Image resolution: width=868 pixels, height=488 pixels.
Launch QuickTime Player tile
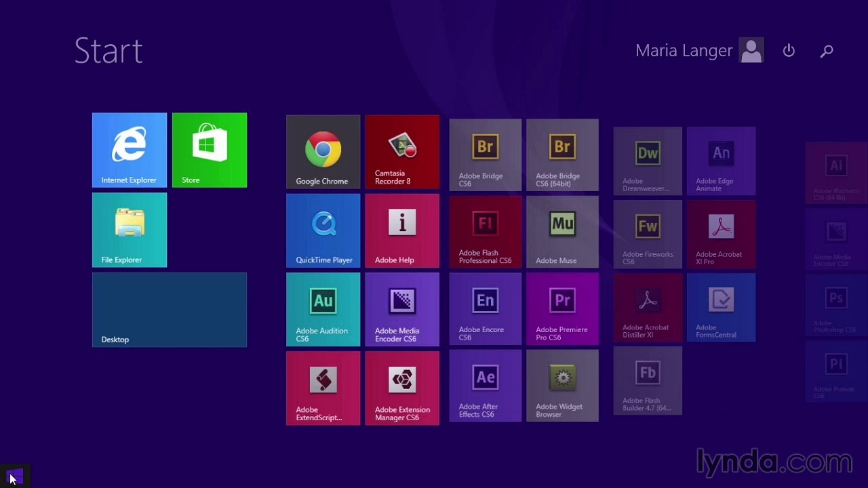[323, 230]
